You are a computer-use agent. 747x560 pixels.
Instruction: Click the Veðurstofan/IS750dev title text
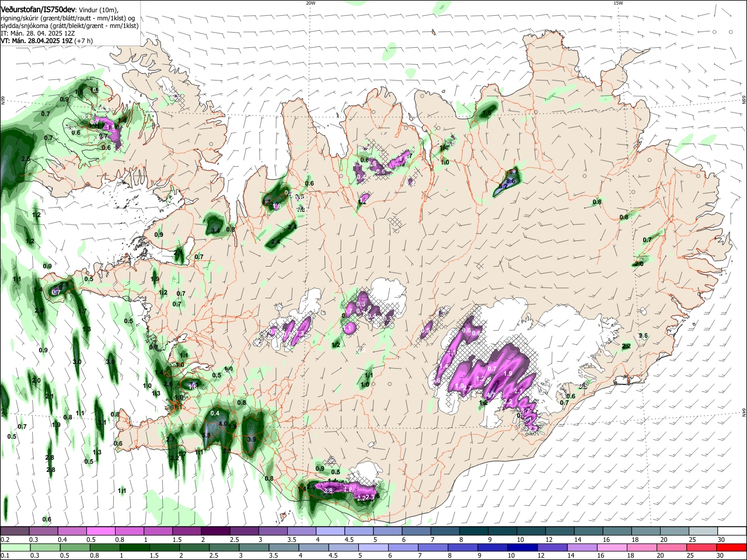[x=38, y=9]
